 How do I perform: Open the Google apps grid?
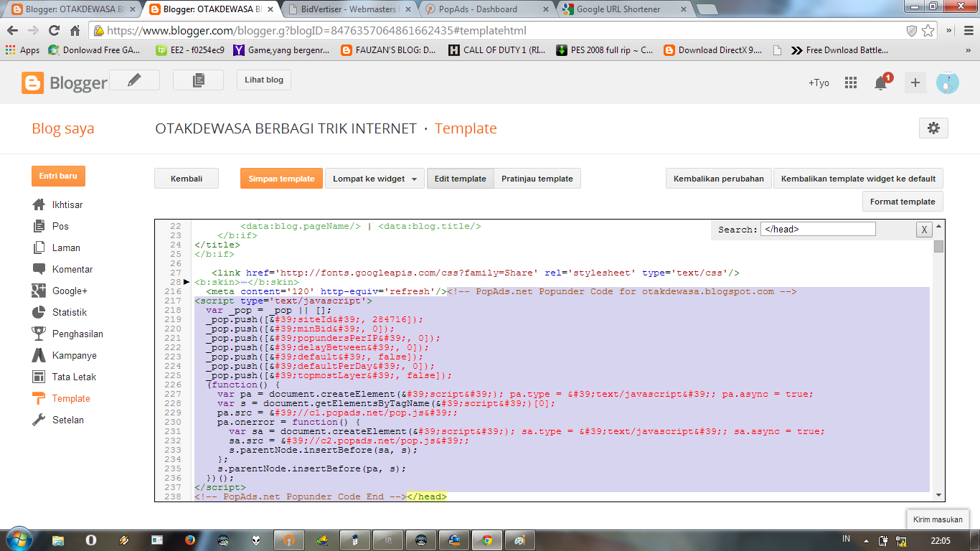(x=851, y=83)
